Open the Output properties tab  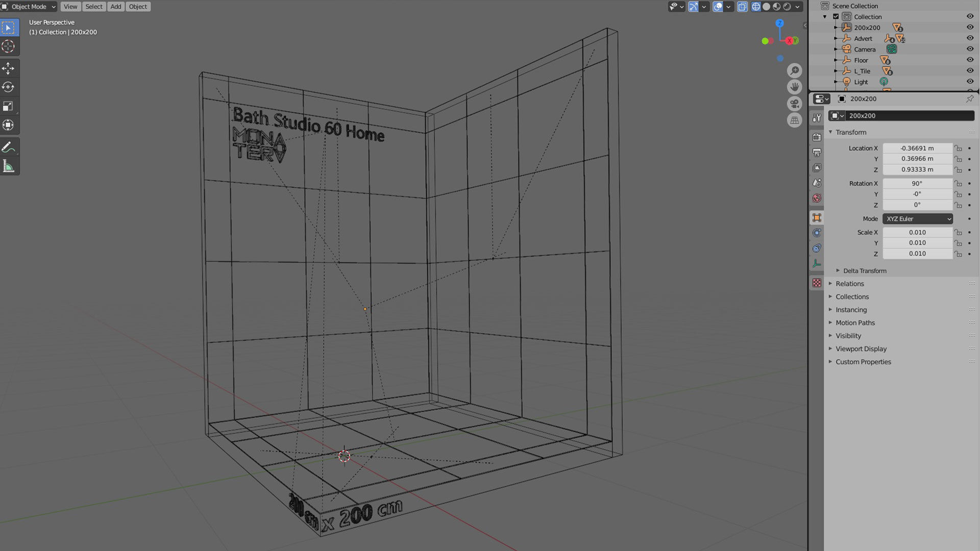pyautogui.click(x=817, y=153)
